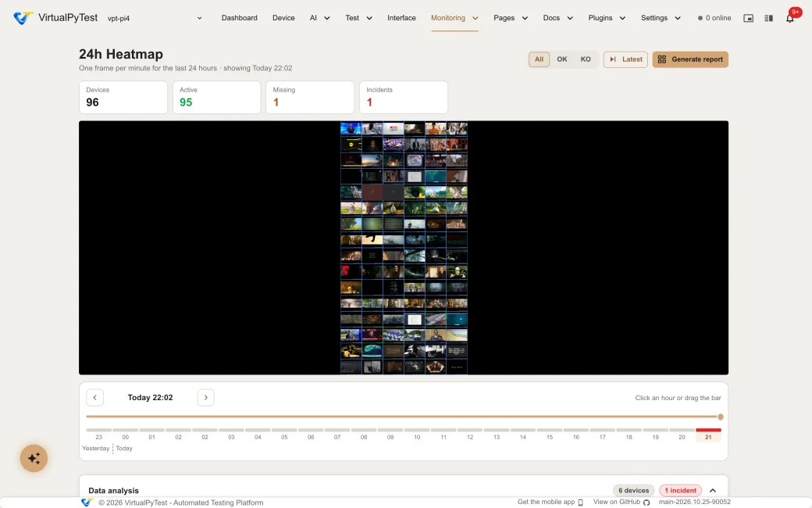
Task: Expand the AI menu
Action: pos(319,18)
